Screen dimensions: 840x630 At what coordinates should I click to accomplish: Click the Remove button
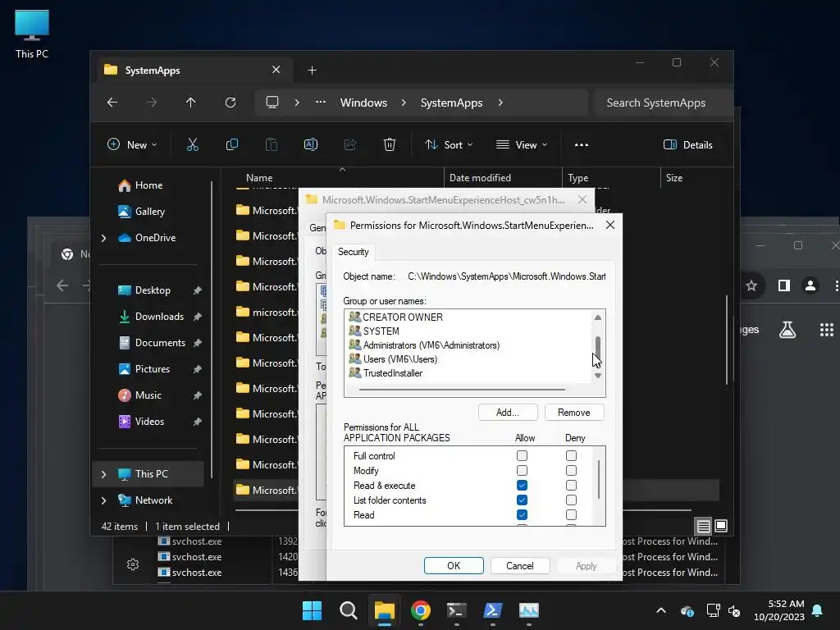coord(573,413)
